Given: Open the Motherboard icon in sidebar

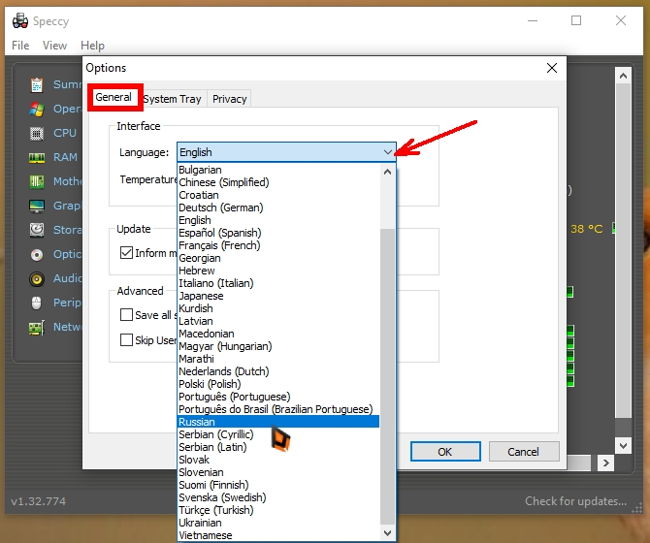Looking at the screenshot, I should [36, 182].
